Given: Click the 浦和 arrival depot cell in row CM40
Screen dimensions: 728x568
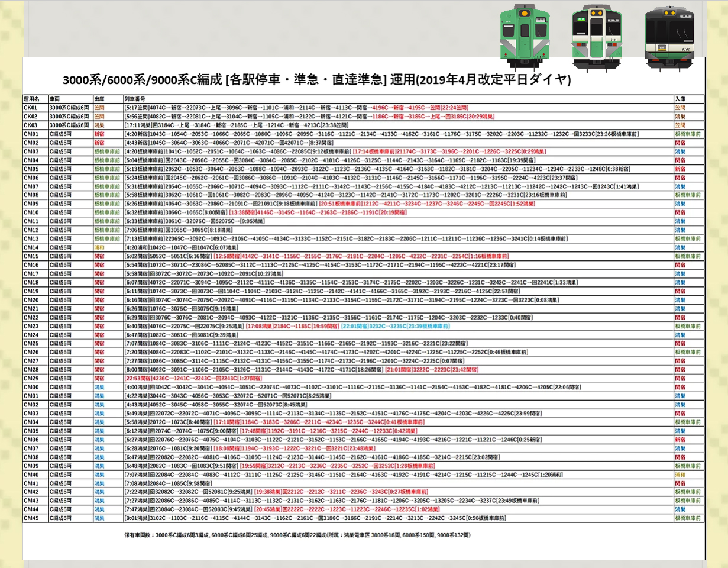Looking at the screenshot, I should pyautogui.click(x=680, y=475).
